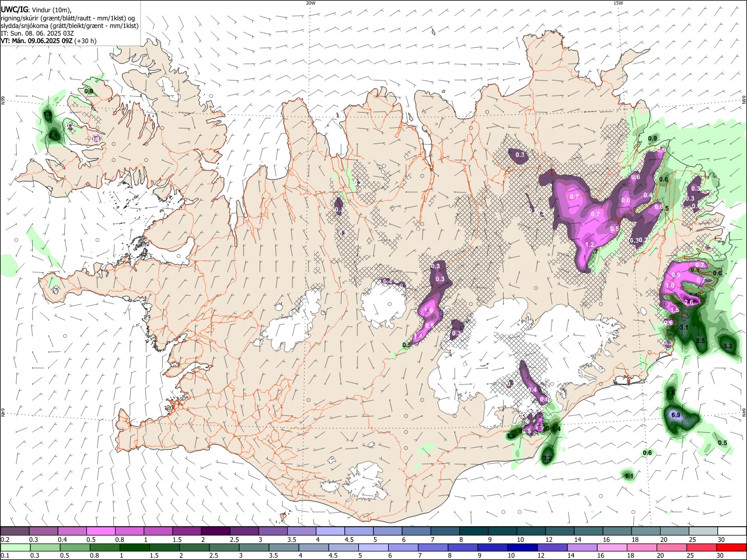Screen dimensions: 747x560
Task: Select snow legend swatch between 25 and 30
Action: point(703,531)
